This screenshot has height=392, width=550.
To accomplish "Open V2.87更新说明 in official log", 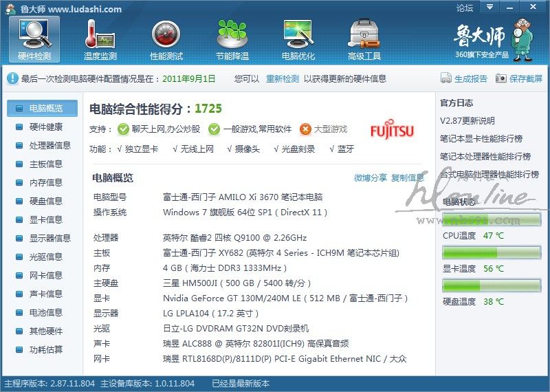I will coord(467,121).
